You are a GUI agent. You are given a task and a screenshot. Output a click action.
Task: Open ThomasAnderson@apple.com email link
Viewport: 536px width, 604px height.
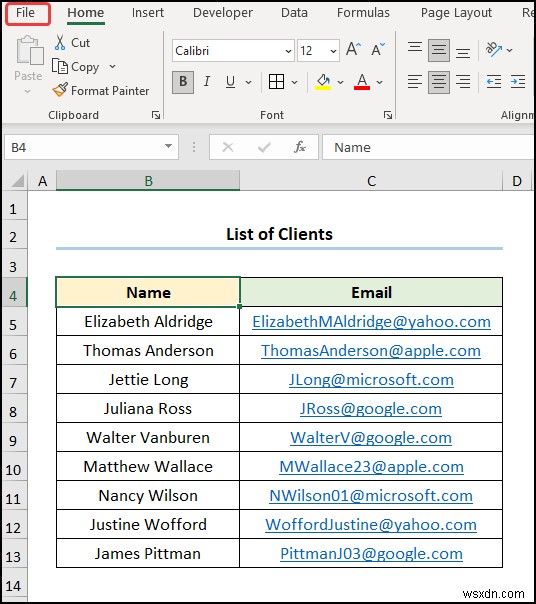point(371,351)
